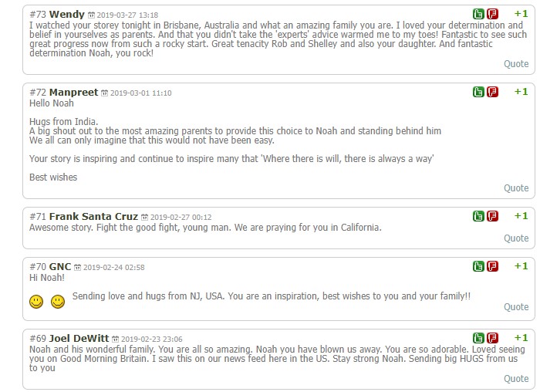Screen dimensions: 540x392
Task: Click the calendar icon next to Manpreet's timestamp
Action: (x=105, y=93)
